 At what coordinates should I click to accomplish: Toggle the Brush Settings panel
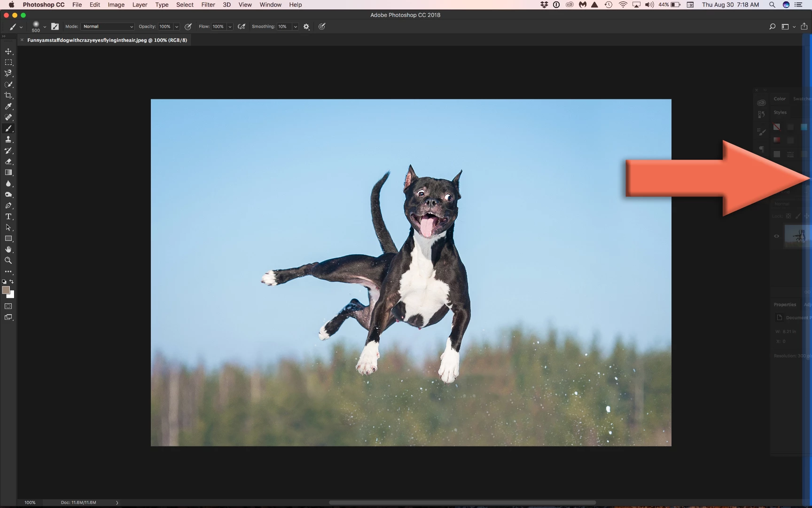pyautogui.click(x=55, y=27)
